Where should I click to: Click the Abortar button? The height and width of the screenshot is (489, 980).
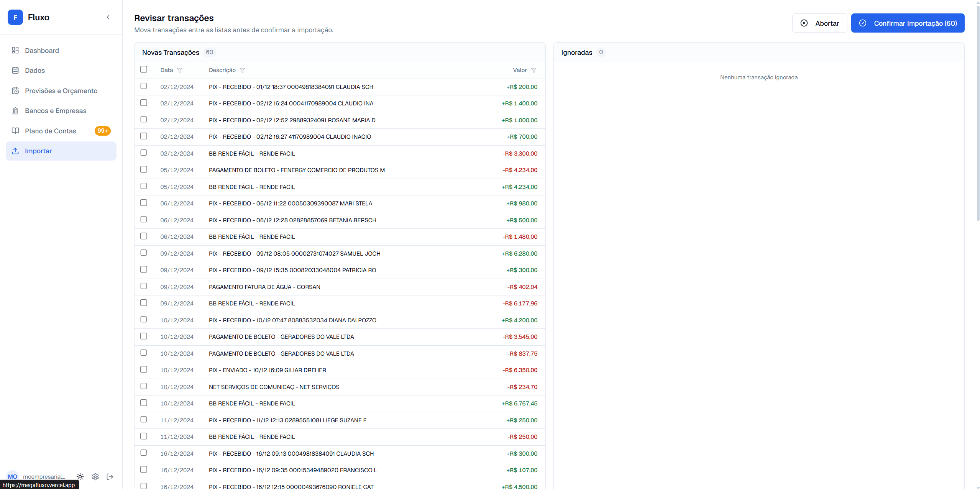[819, 23]
